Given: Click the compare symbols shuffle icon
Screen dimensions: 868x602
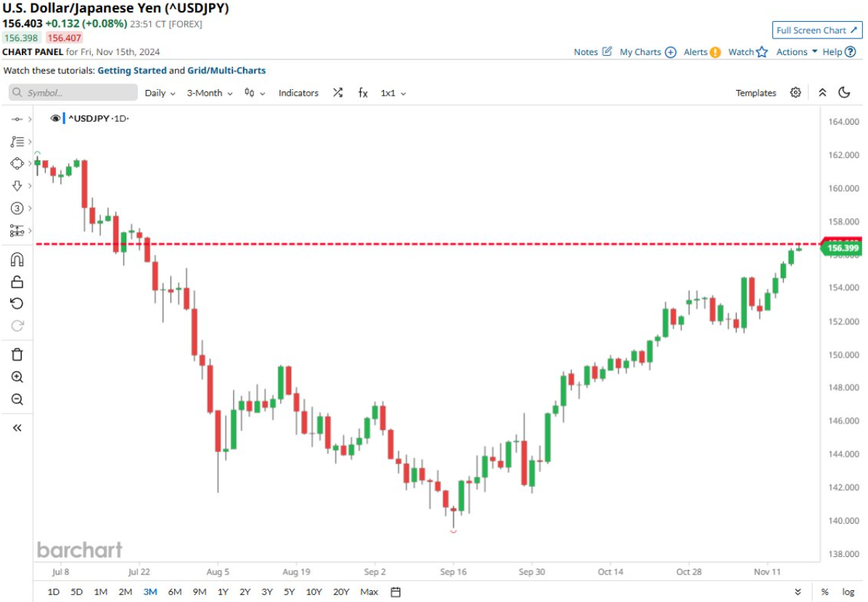Looking at the screenshot, I should click(x=337, y=93).
